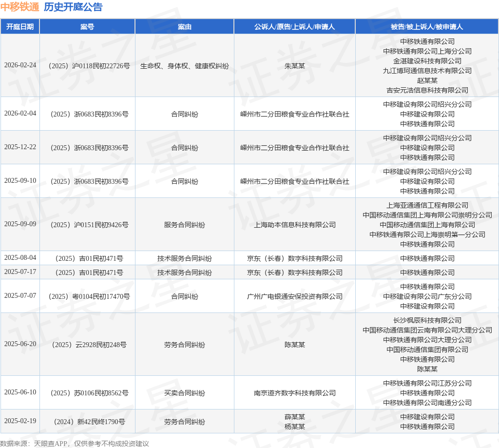Click the 中移铁通 title text
Image resolution: width=499 pixels, height=448 pixels.
click(19, 7)
